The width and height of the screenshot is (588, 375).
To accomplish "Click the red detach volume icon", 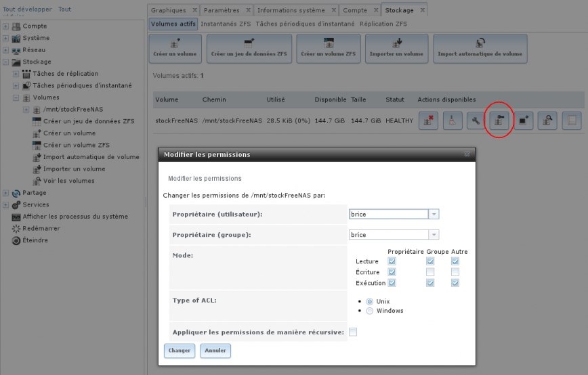I will point(428,121).
